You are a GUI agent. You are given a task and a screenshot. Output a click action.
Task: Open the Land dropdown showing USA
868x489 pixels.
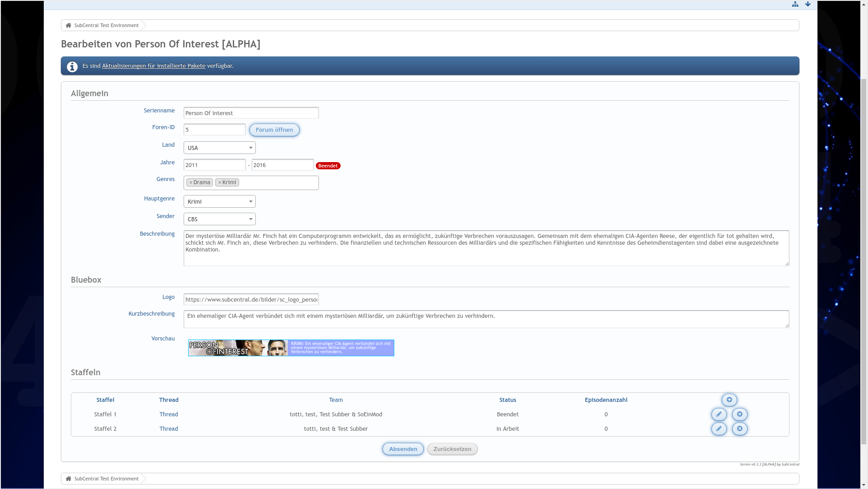pyautogui.click(x=219, y=148)
